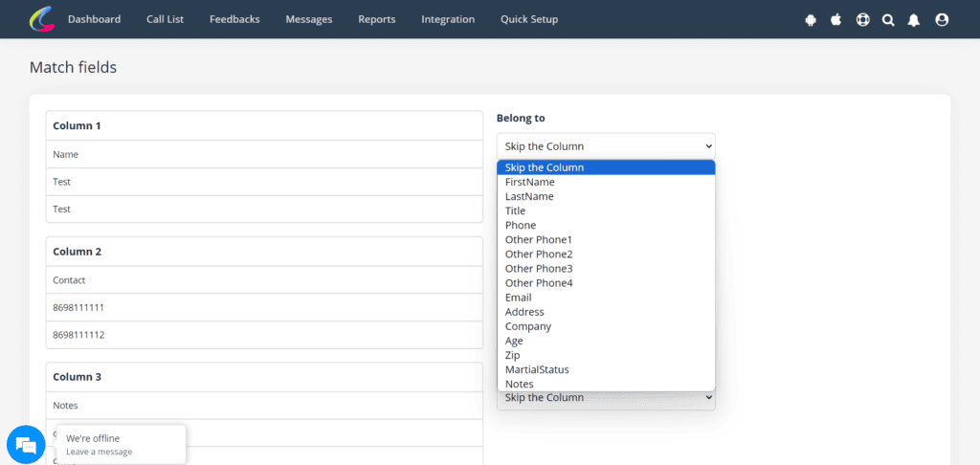Open the help lifebuoy icon

[862, 20]
